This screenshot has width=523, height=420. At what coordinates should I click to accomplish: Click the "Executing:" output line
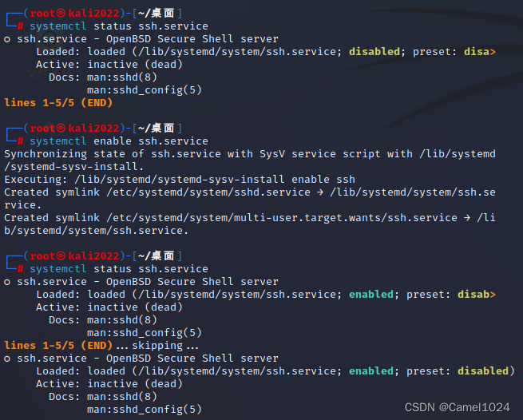(180, 180)
